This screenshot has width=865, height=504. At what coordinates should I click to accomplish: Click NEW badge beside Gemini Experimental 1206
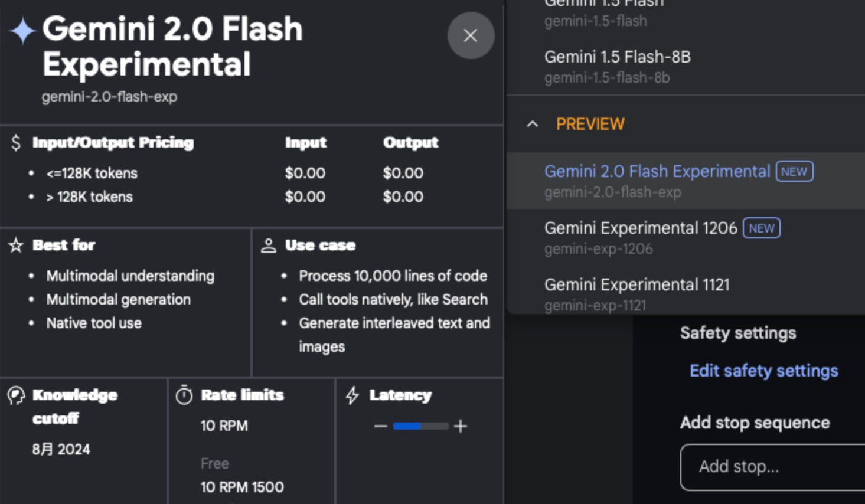(x=762, y=228)
